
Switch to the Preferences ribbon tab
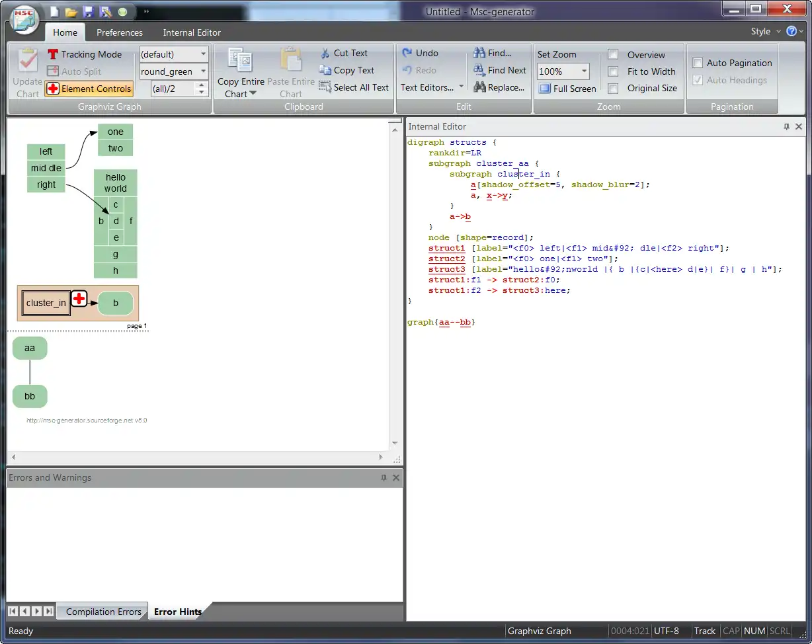119,32
